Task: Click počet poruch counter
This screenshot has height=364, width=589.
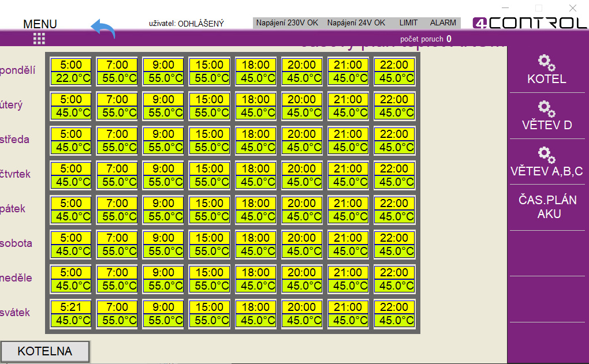Action: [x=426, y=39]
